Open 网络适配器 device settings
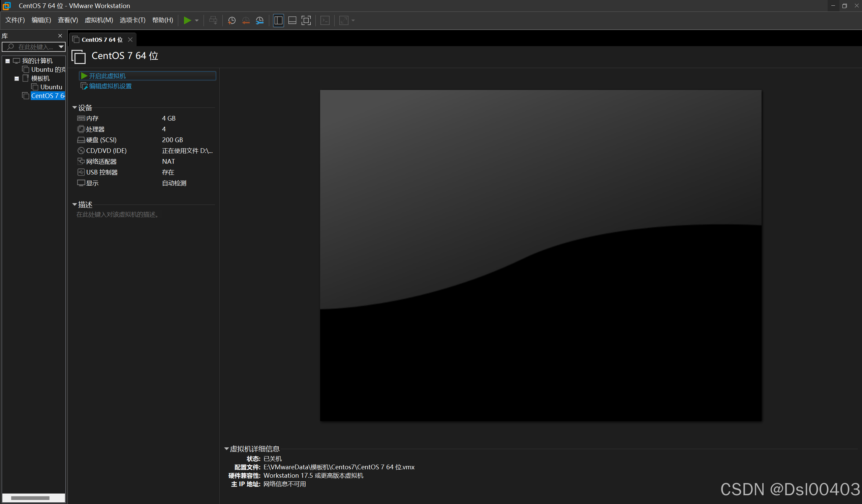The height and width of the screenshot is (504, 862). click(x=101, y=161)
